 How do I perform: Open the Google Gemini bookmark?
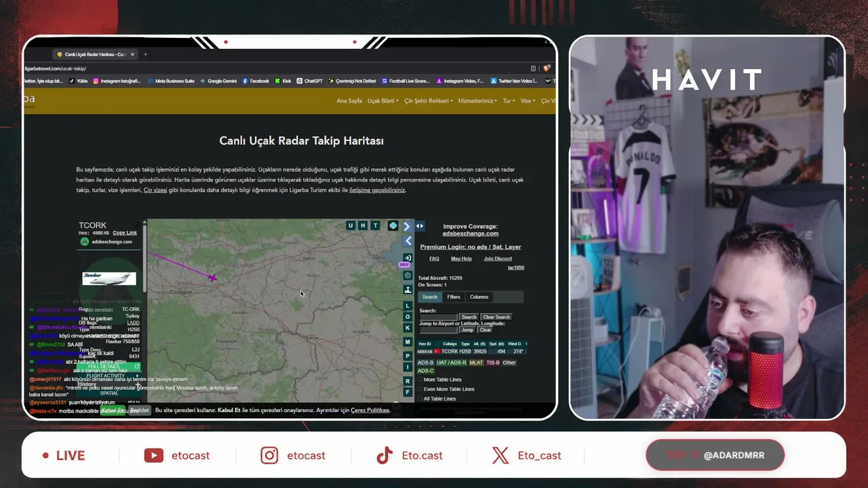[x=218, y=81]
